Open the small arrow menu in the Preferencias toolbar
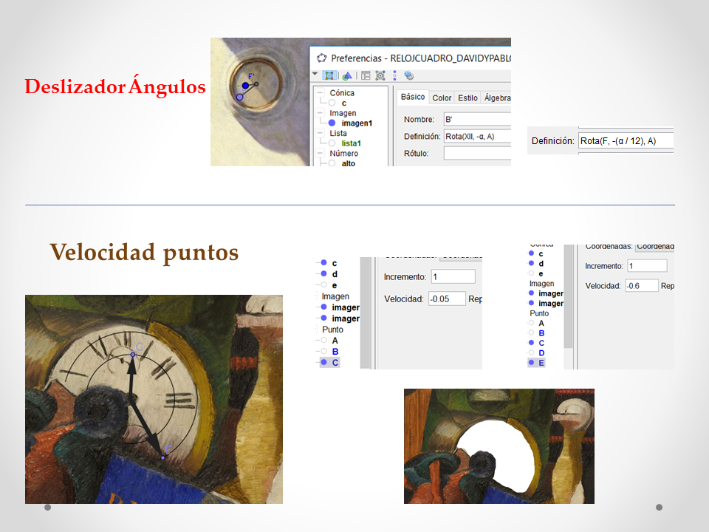This screenshot has height=532, width=709. [315, 74]
